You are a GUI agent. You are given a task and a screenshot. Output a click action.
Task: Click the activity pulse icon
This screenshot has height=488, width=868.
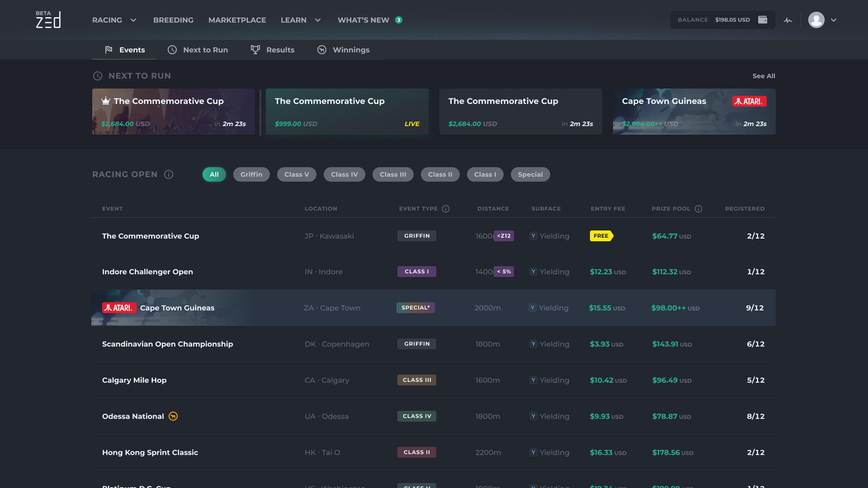tap(788, 20)
